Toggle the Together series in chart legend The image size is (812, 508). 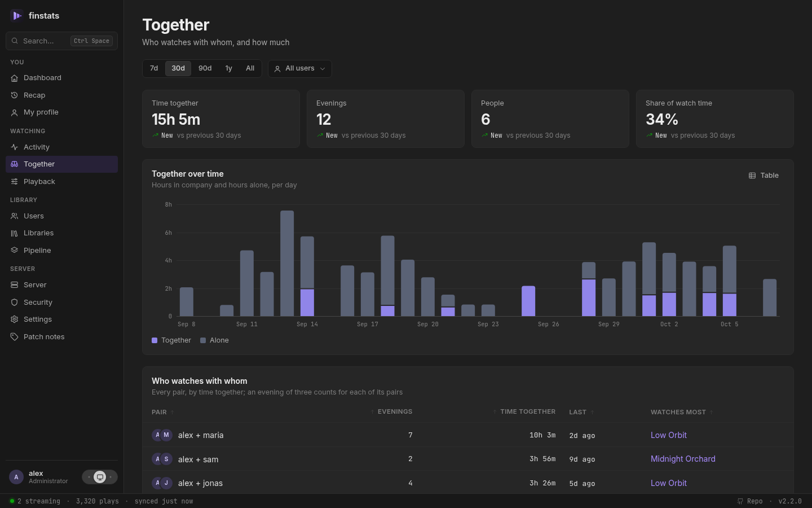point(171,340)
